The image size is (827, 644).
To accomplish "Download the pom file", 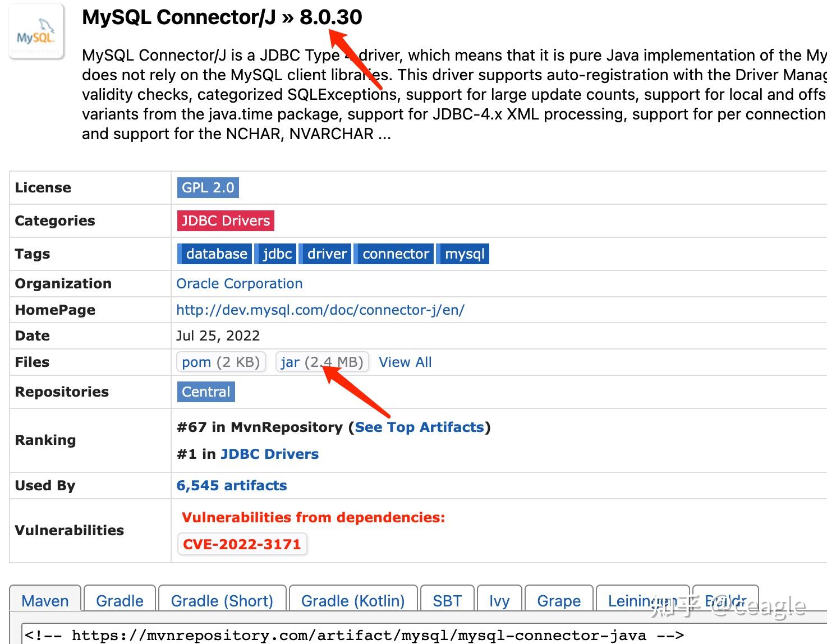I will click(x=220, y=362).
